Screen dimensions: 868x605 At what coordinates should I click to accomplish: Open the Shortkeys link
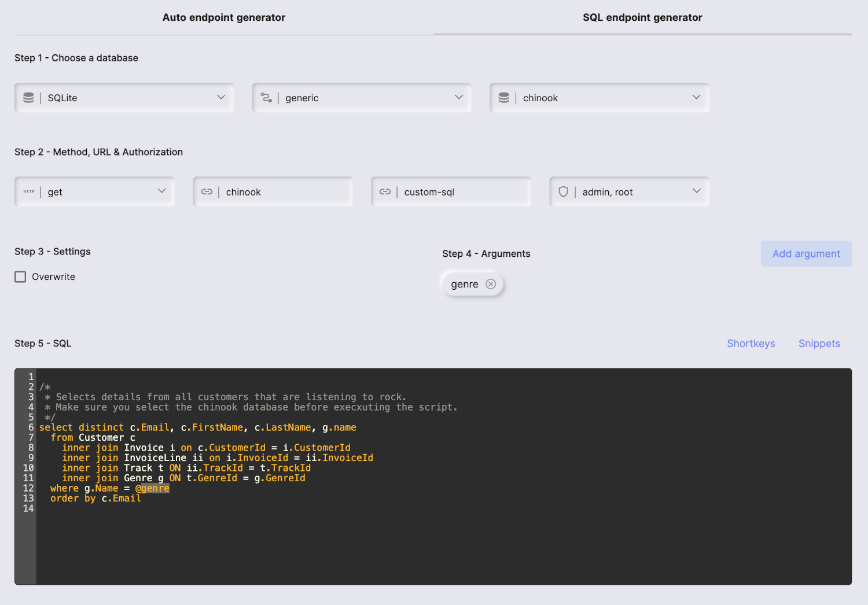click(x=751, y=344)
